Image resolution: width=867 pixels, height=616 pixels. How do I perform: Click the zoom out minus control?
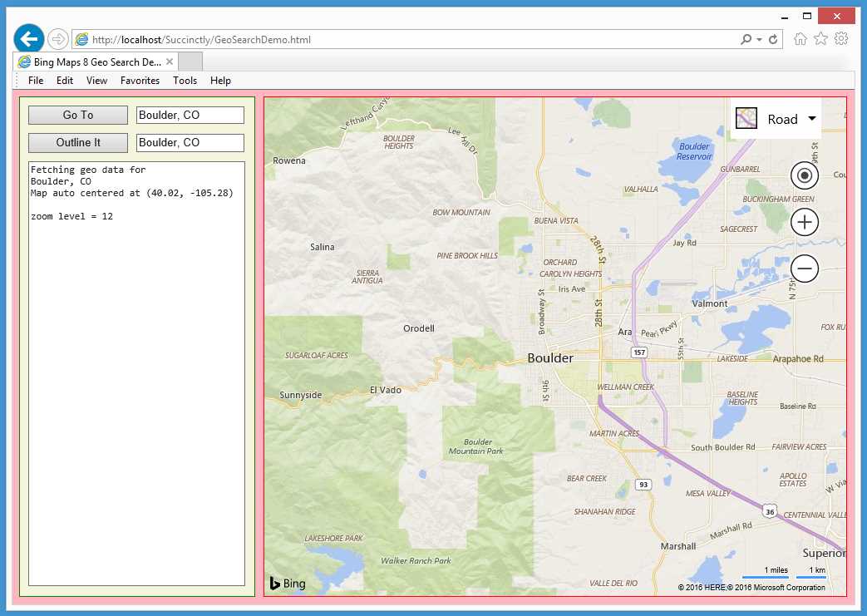click(x=803, y=269)
